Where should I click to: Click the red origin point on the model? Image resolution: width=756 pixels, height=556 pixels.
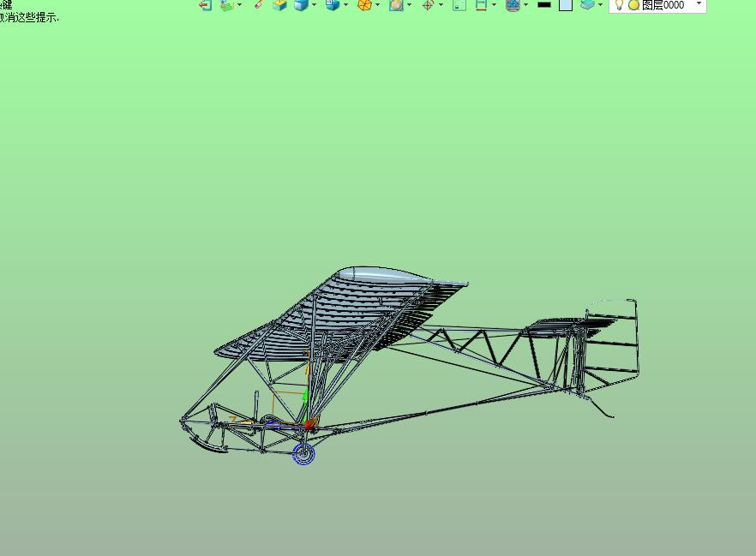pos(309,425)
